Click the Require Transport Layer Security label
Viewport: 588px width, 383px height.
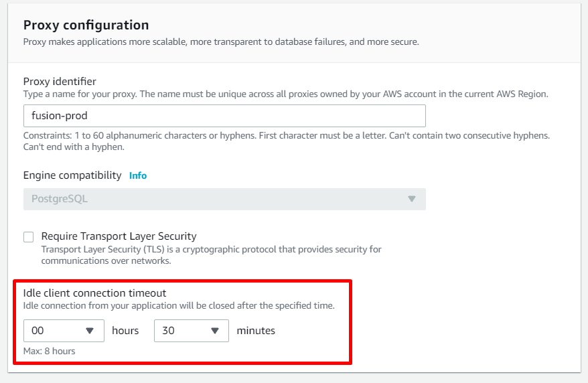click(x=119, y=236)
